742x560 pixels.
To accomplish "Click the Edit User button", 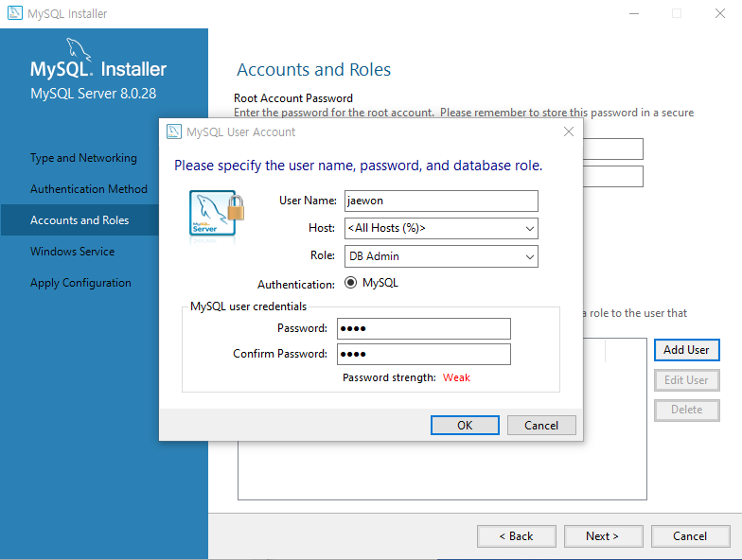I will tap(687, 380).
